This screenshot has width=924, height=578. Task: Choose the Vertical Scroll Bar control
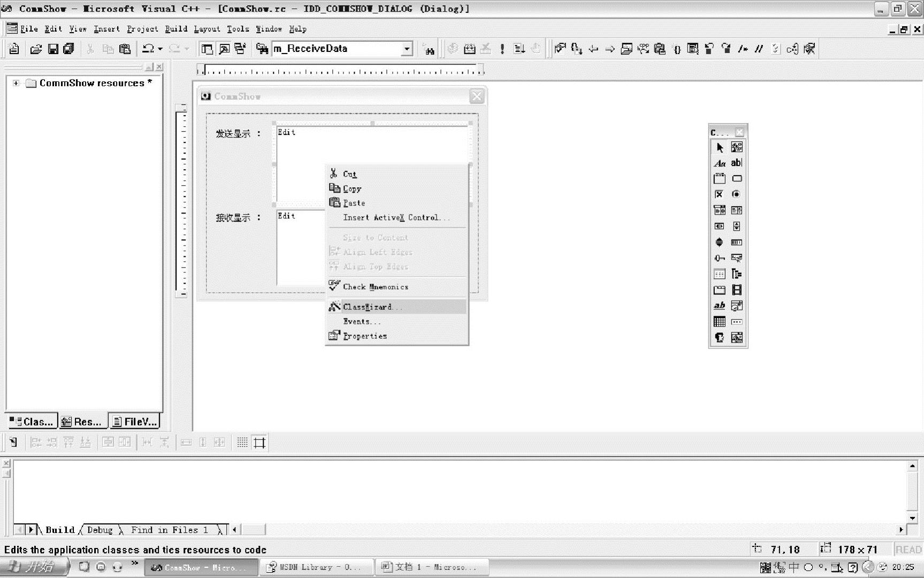point(737,226)
